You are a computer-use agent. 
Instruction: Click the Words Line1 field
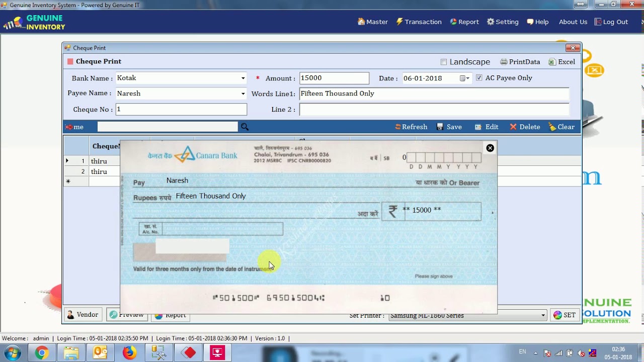(434, 94)
